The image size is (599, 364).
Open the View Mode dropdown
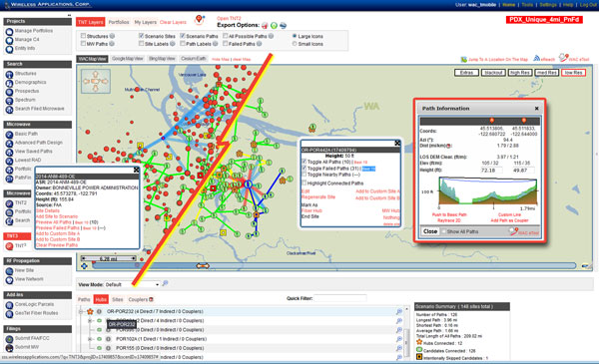click(x=132, y=284)
